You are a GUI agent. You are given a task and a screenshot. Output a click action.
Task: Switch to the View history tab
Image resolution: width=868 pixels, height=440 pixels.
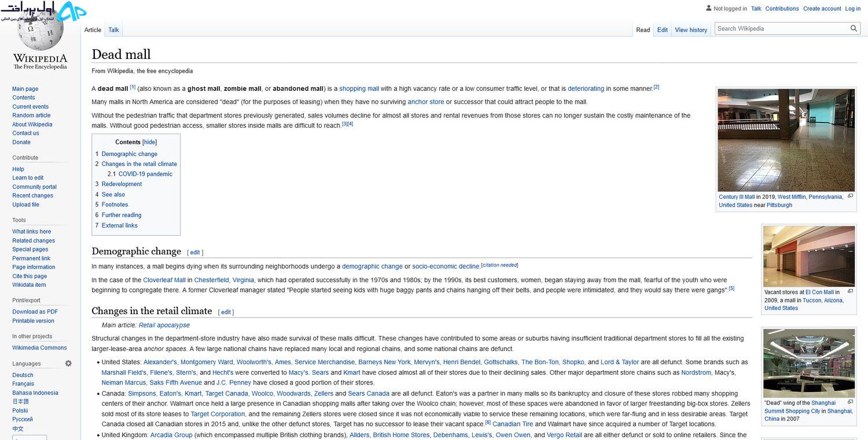[x=691, y=30]
